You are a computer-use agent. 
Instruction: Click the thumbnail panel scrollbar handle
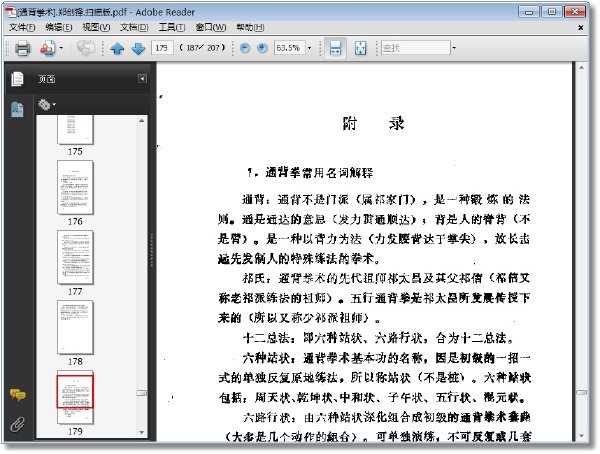pos(142,393)
